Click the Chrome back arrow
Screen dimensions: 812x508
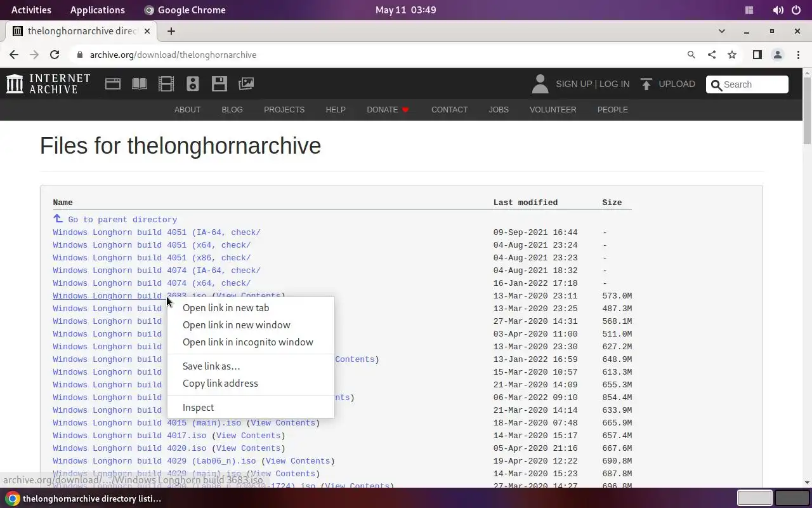(14, 55)
